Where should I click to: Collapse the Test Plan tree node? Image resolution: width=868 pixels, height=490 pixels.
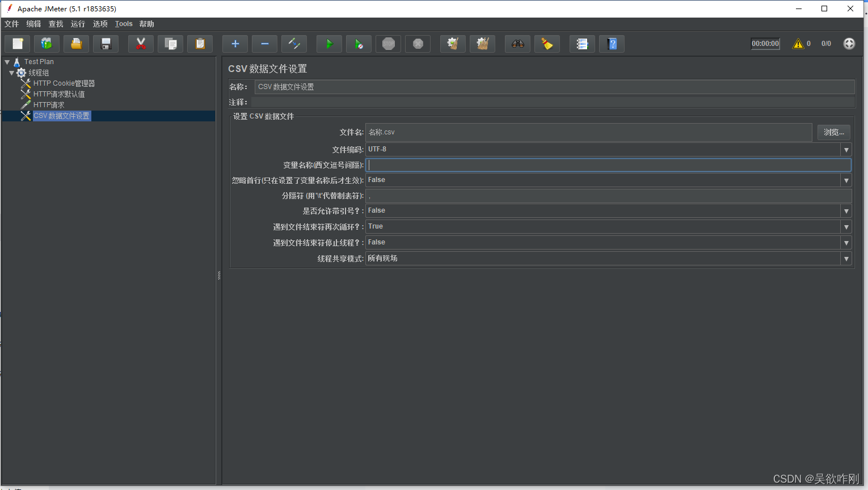7,62
